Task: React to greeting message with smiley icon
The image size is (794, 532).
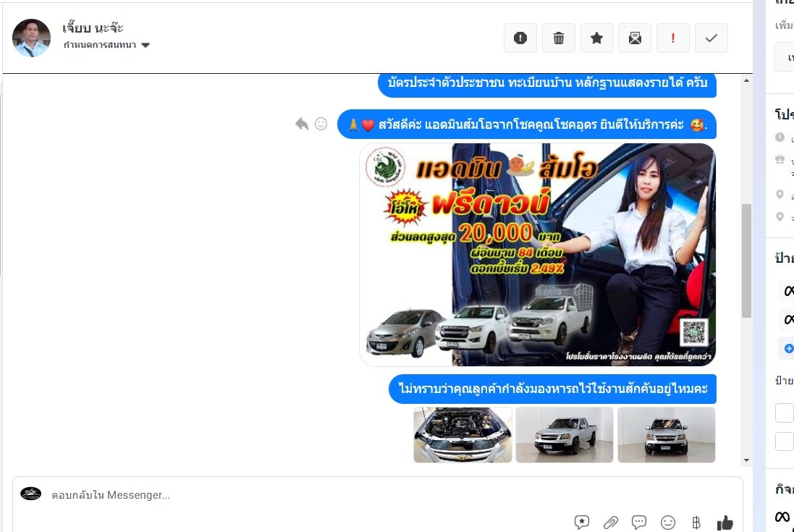Action: tap(321, 124)
